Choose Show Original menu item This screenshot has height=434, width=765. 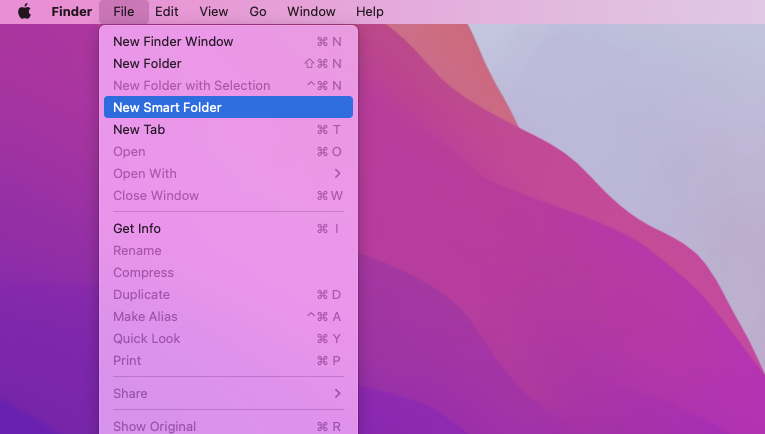tap(228, 425)
